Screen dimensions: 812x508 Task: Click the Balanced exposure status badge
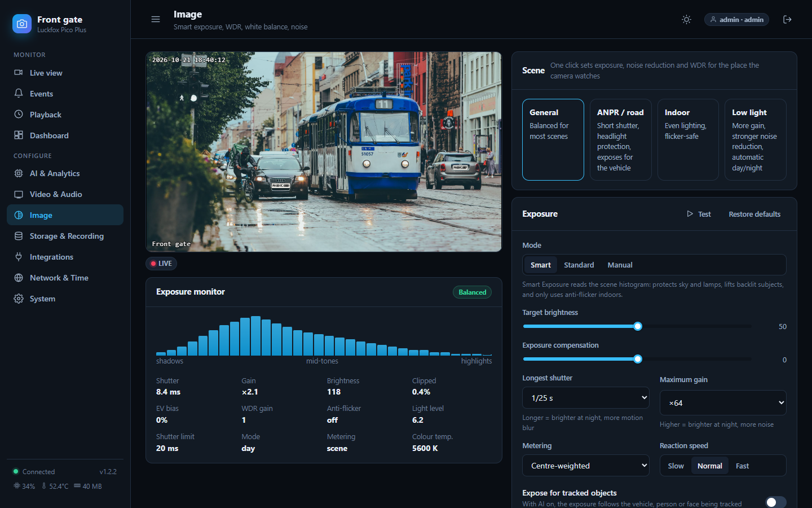[472, 292]
